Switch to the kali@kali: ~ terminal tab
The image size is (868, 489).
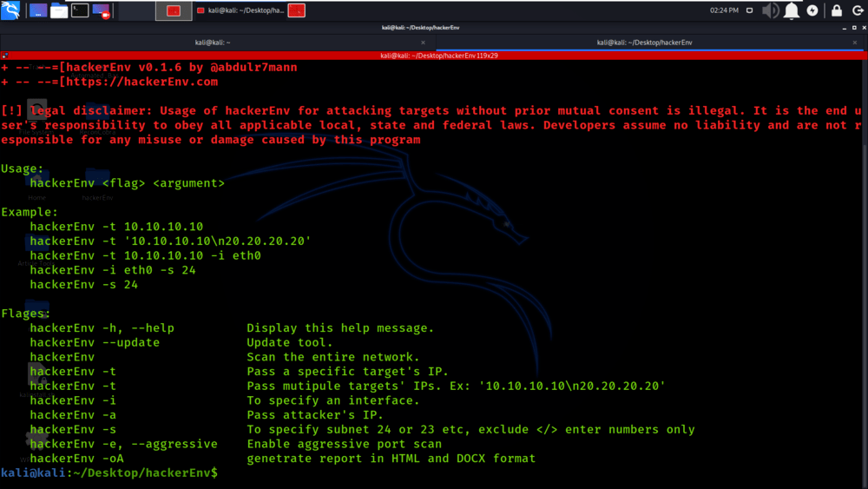point(213,42)
